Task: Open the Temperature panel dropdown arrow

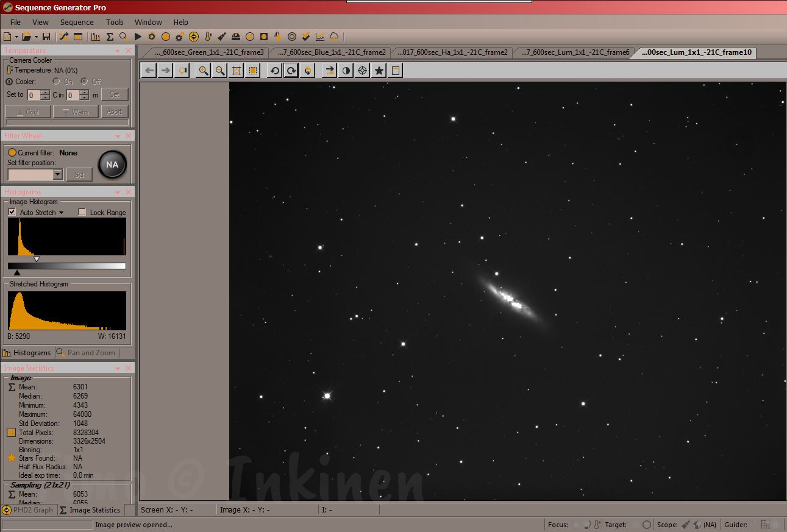Action: [118, 51]
